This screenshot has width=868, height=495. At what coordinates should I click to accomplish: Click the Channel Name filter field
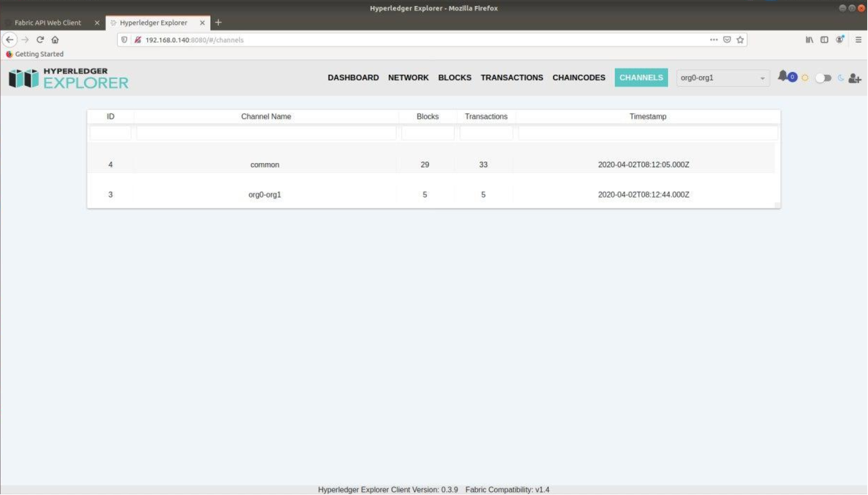pos(266,133)
